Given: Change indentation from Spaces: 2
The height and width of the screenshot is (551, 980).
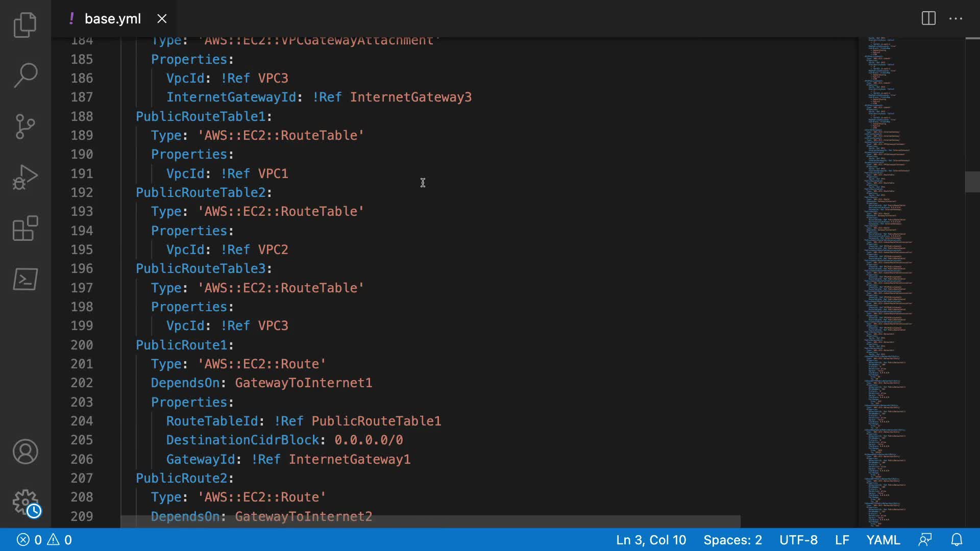Looking at the screenshot, I should (x=732, y=540).
